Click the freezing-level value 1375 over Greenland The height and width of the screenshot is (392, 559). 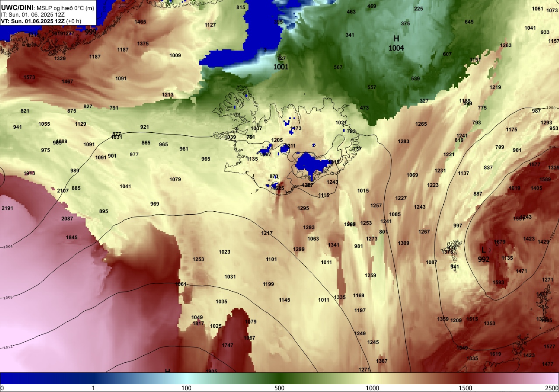click(143, 44)
